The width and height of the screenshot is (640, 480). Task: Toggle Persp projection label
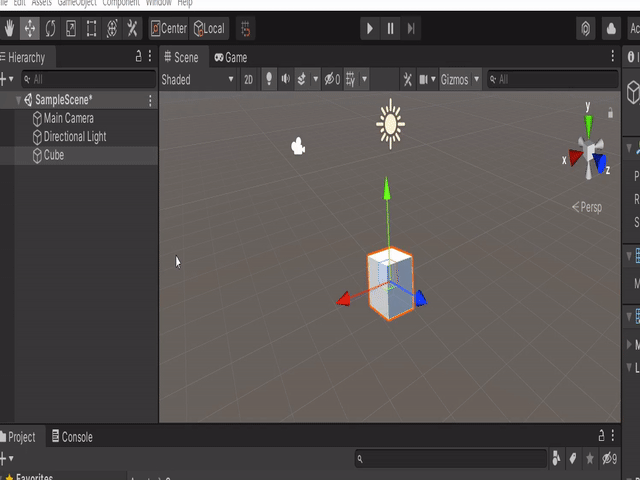(x=587, y=207)
